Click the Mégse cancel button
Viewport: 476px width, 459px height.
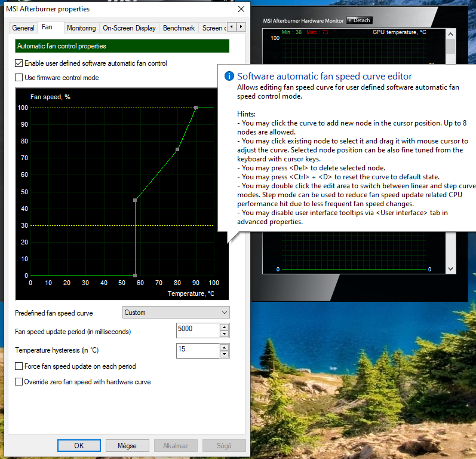tap(127, 445)
